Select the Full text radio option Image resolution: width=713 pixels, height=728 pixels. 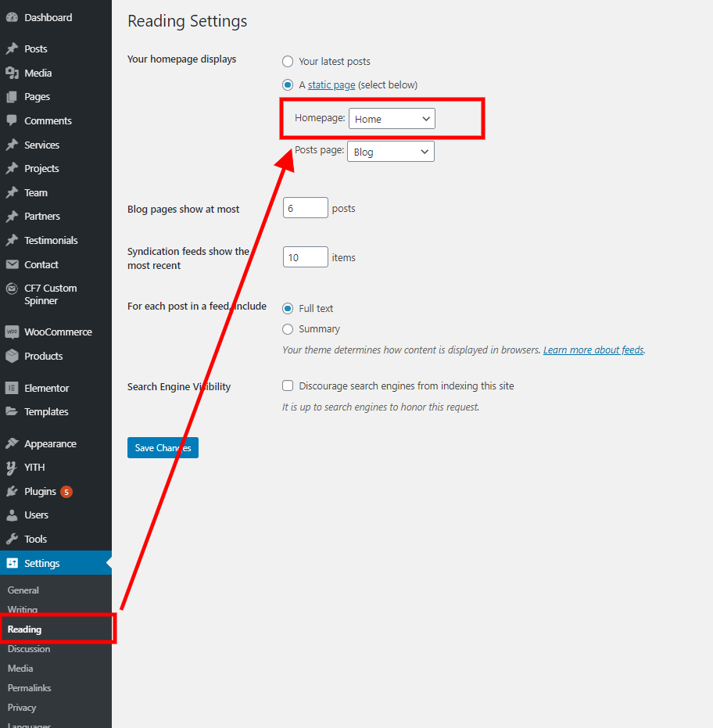tap(288, 308)
